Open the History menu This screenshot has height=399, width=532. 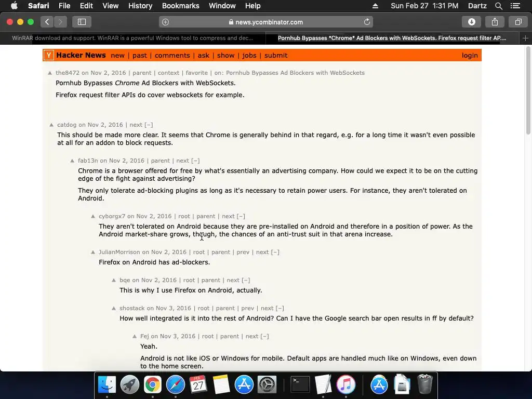[140, 6]
